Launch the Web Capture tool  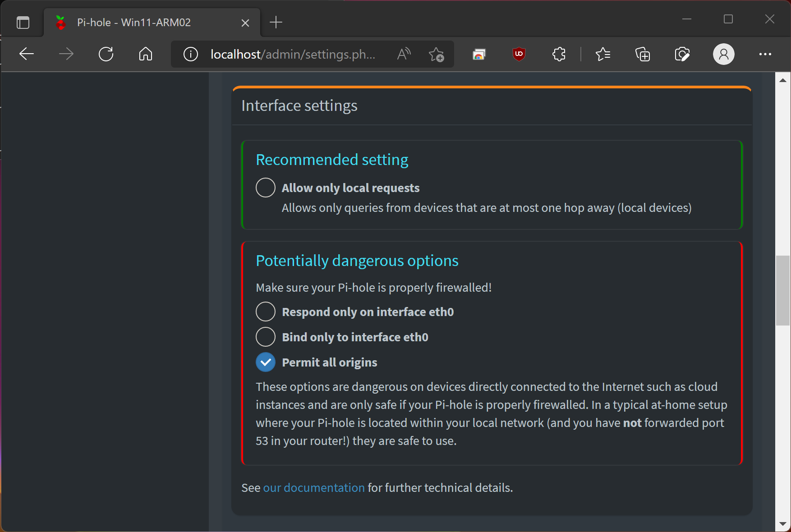(682, 54)
